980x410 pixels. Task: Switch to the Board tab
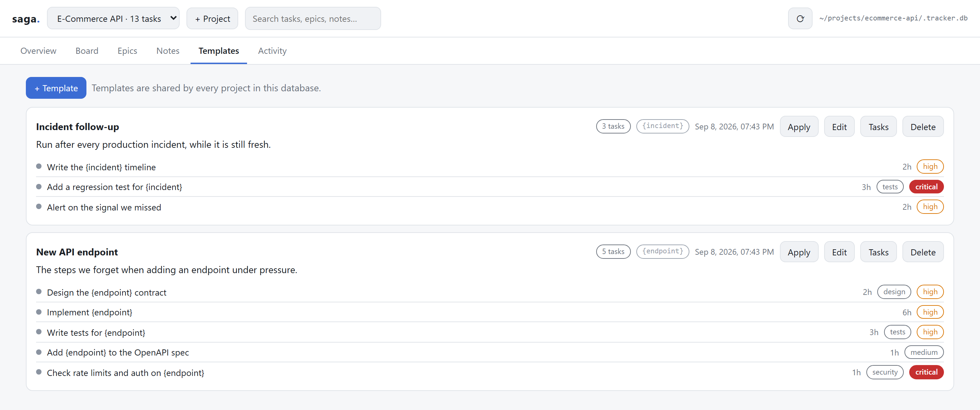pos(87,51)
